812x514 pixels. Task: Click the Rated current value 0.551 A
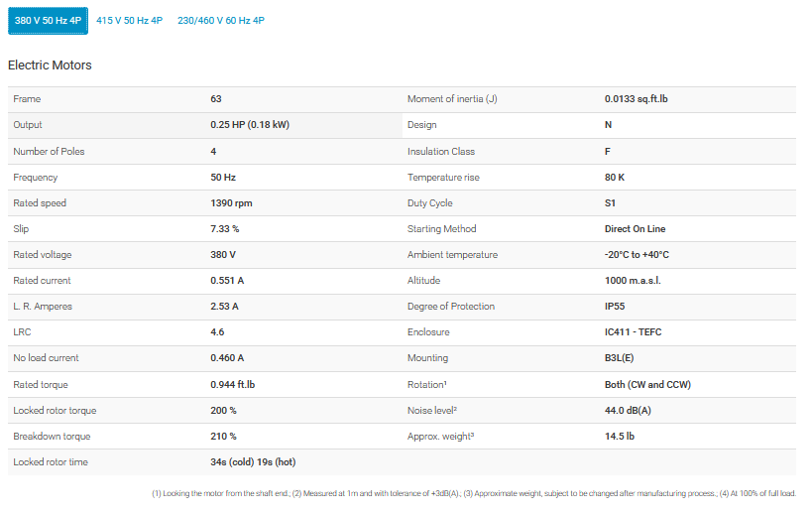click(x=227, y=281)
